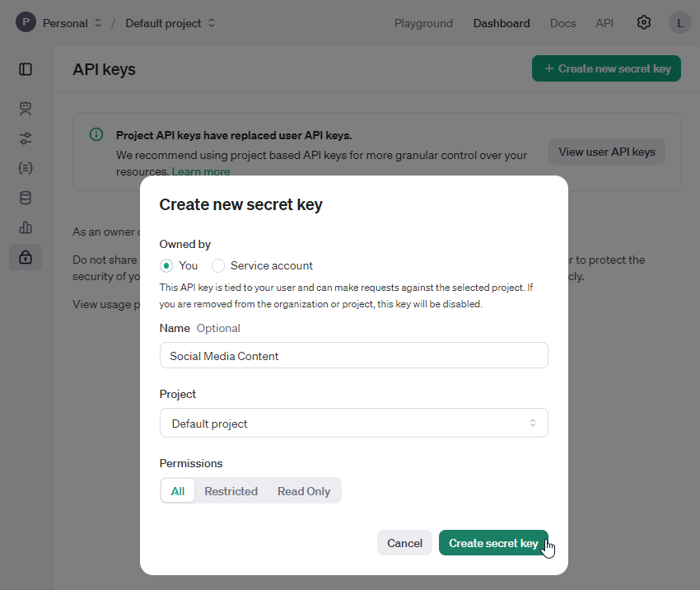
Task: Collapse the sidebar panel icon
Action: [x=26, y=69]
